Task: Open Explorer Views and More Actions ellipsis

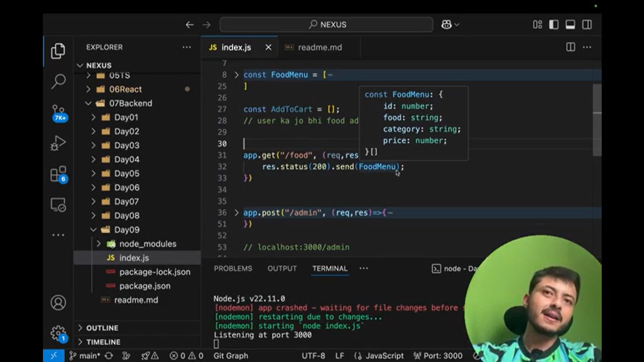Action: coord(186,47)
